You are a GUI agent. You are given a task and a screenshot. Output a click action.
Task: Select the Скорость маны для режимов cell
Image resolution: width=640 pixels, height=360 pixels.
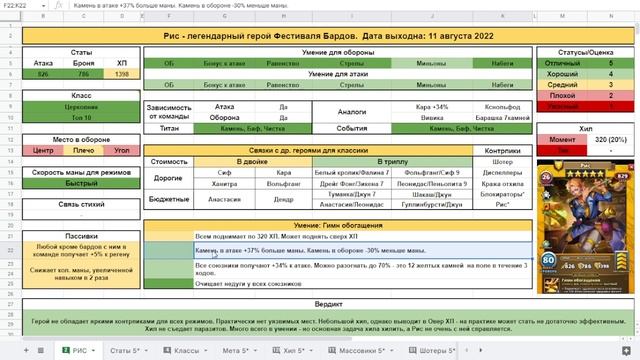(x=81, y=172)
